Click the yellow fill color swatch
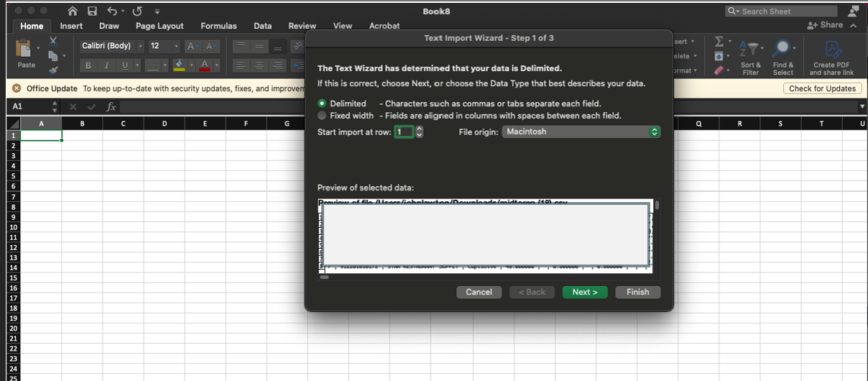Image resolution: width=868 pixels, height=381 pixels. pos(179,65)
